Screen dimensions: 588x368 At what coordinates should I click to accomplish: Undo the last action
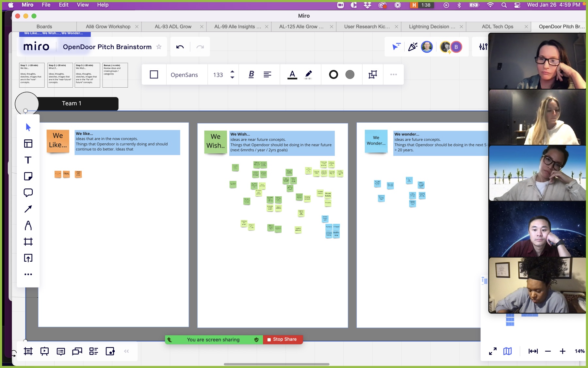pyautogui.click(x=180, y=47)
